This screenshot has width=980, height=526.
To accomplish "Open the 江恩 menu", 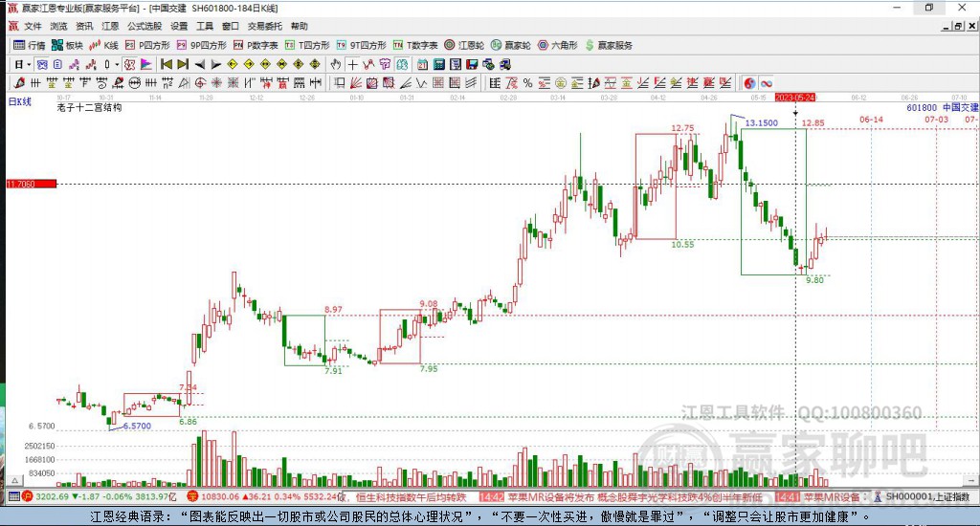I will click(x=111, y=26).
